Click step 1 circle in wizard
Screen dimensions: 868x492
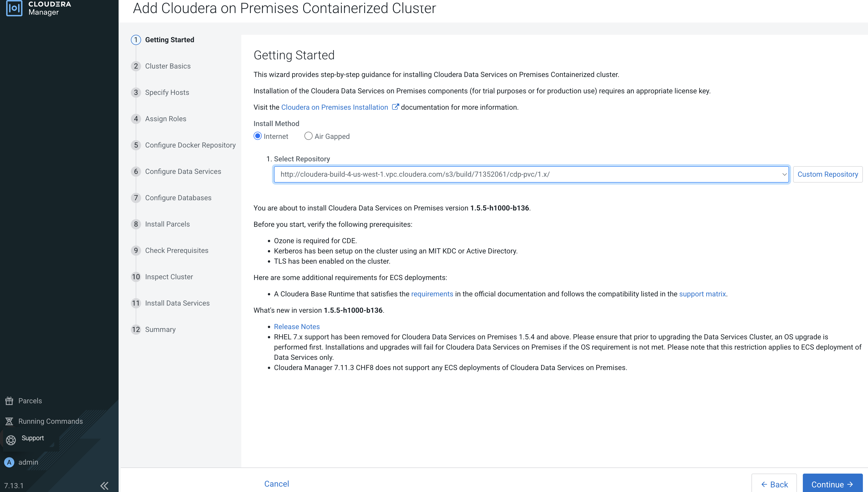(x=136, y=40)
